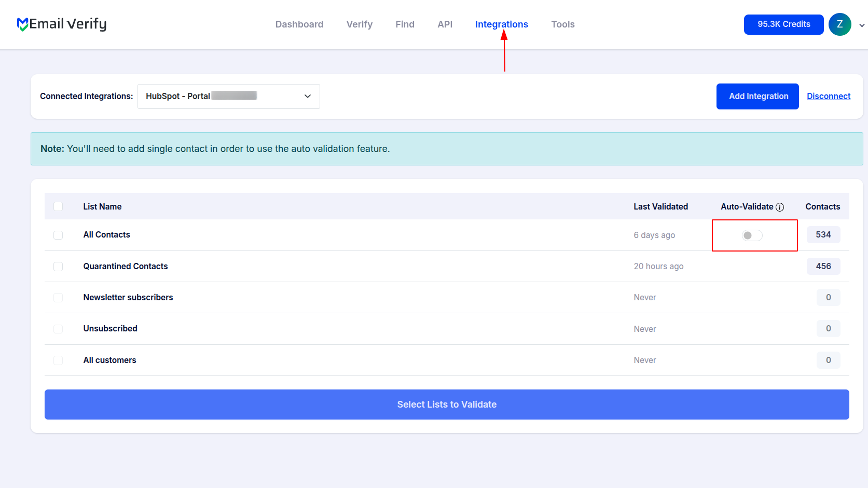Navigate to the Dashboard menu item
868x488 pixels.
pos(299,24)
